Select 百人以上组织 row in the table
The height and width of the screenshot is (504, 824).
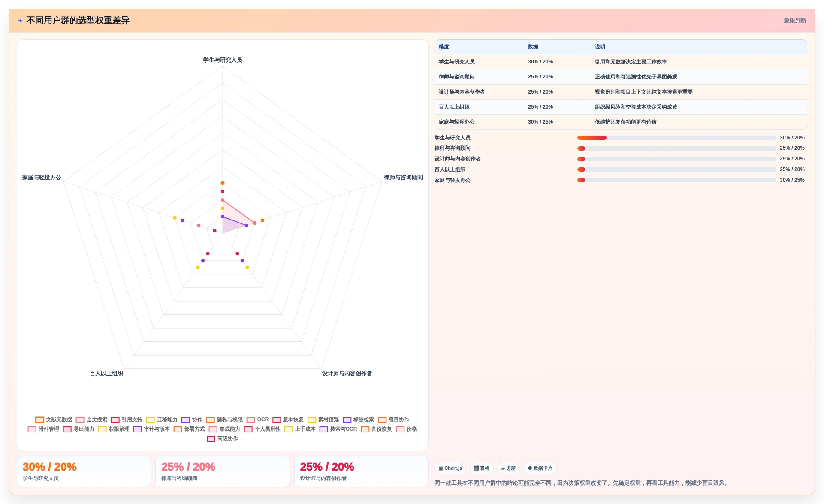point(620,107)
